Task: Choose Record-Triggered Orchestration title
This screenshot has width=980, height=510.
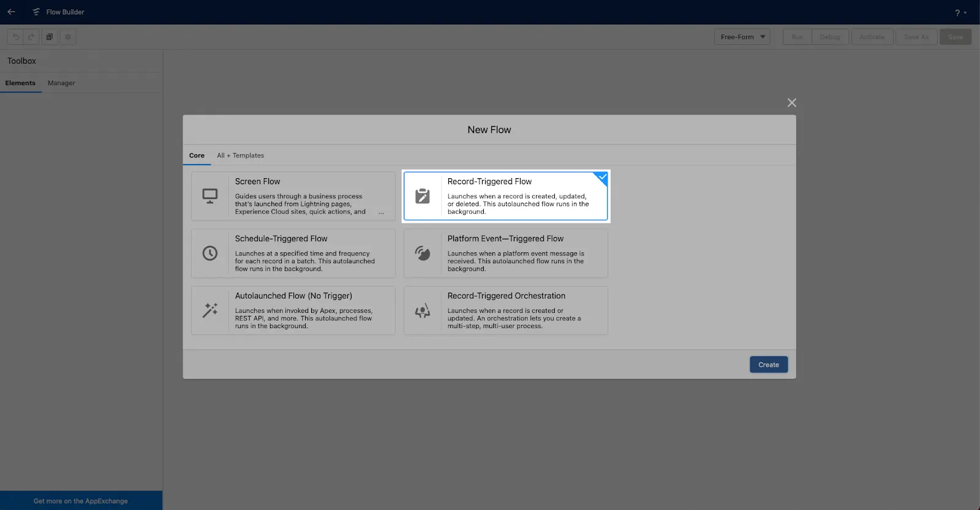Action: click(x=506, y=296)
